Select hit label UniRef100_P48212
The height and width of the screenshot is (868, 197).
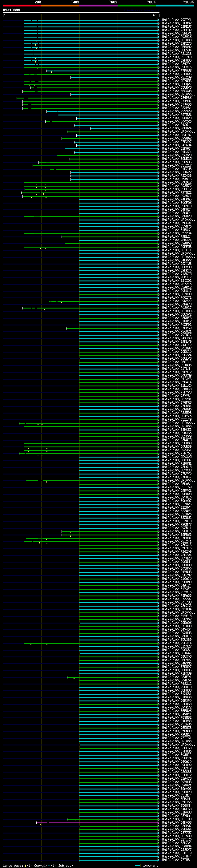[177, 684]
